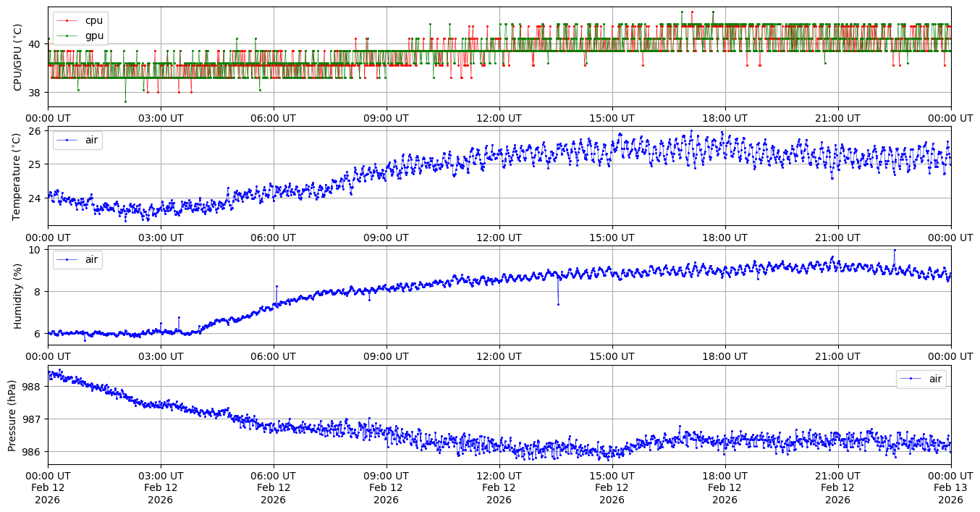Click the Temperature (°C) y-axis label
Viewport: 980px width, 512px height.
[18, 176]
